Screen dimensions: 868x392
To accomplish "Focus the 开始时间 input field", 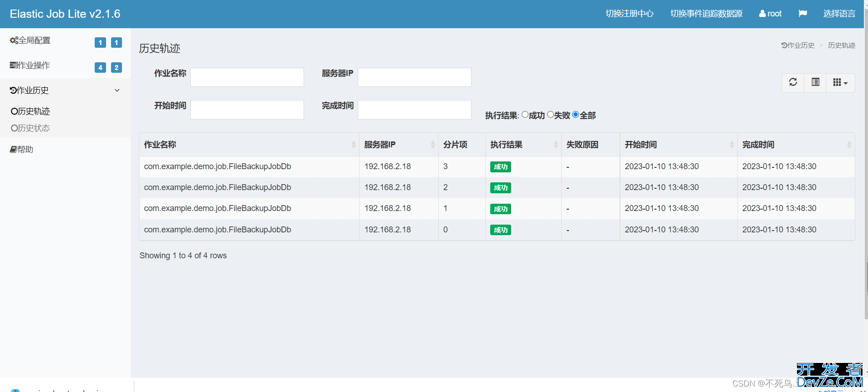I will pyautogui.click(x=247, y=110).
